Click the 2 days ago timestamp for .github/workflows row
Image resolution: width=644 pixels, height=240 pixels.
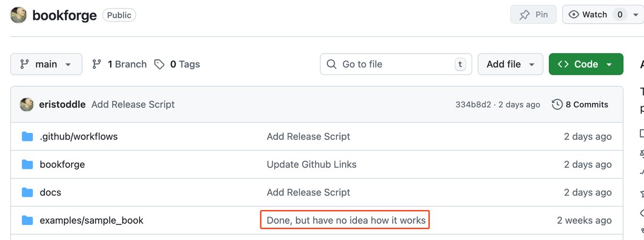click(x=588, y=137)
